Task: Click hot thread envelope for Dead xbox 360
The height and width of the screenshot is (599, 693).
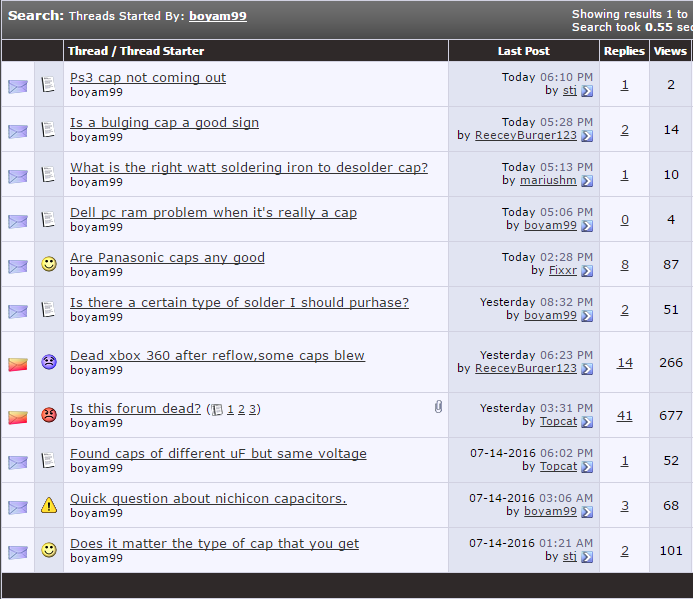Action: 18,364
